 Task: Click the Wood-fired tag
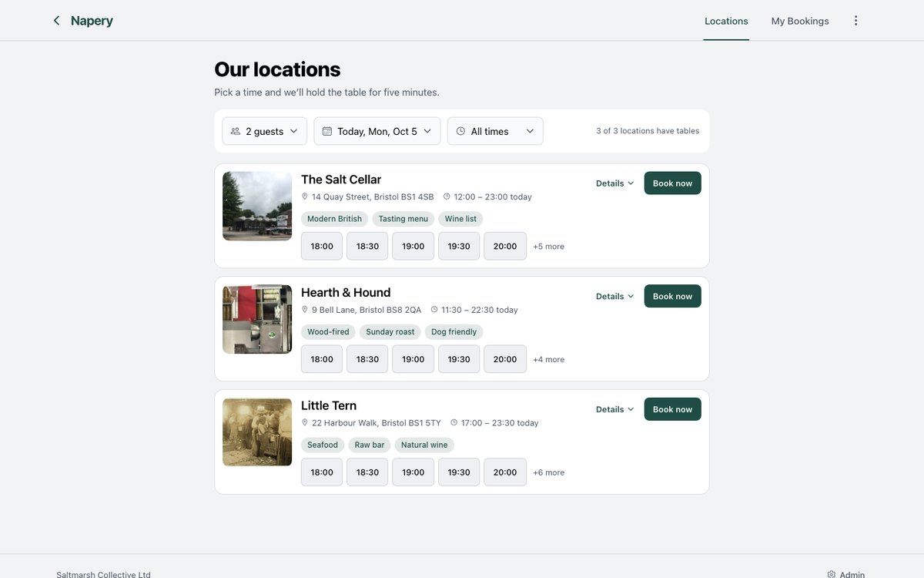(328, 332)
